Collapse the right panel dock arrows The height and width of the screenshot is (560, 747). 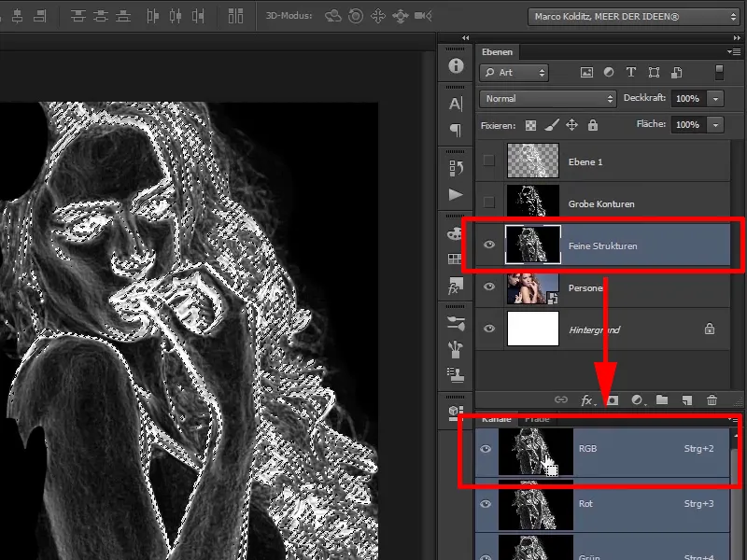[737, 38]
